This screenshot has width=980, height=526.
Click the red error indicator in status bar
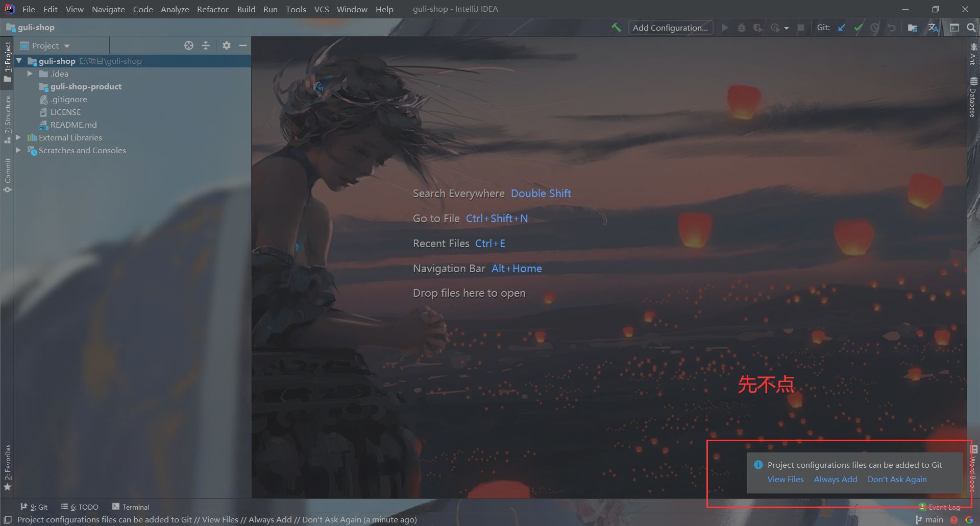[954, 519]
